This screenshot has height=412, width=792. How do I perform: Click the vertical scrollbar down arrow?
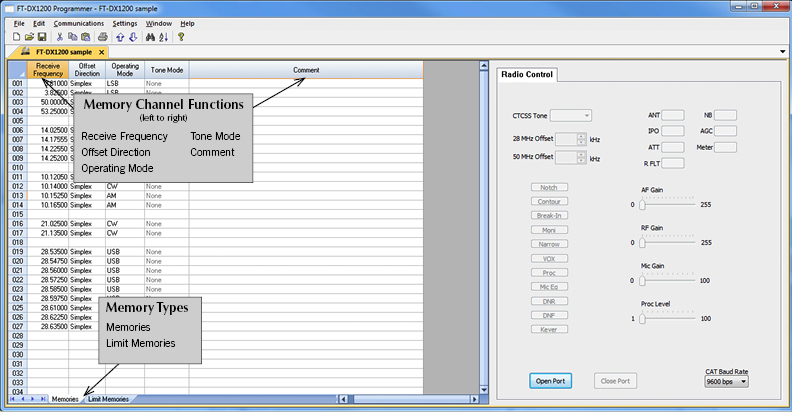(x=483, y=389)
